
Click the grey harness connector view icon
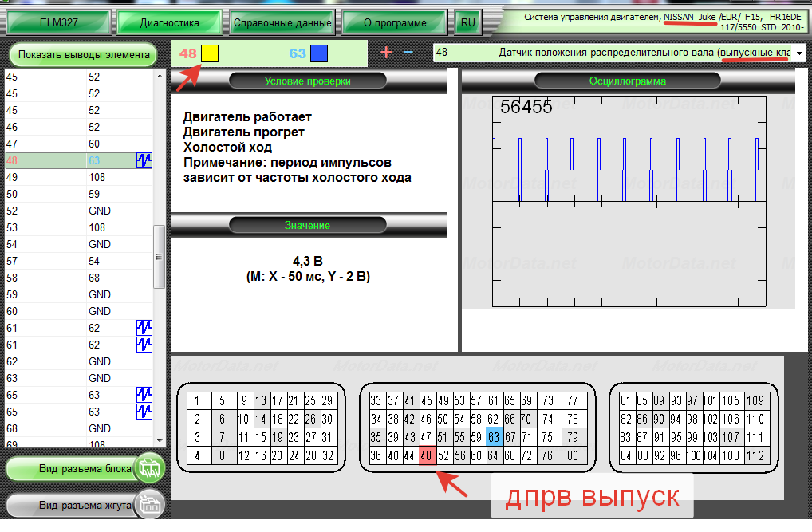pos(149,505)
